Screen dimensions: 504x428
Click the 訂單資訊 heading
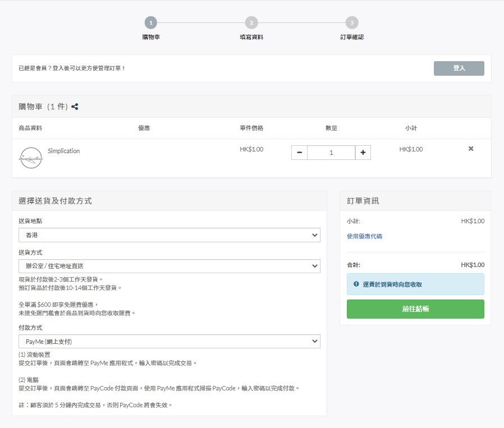coord(363,201)
